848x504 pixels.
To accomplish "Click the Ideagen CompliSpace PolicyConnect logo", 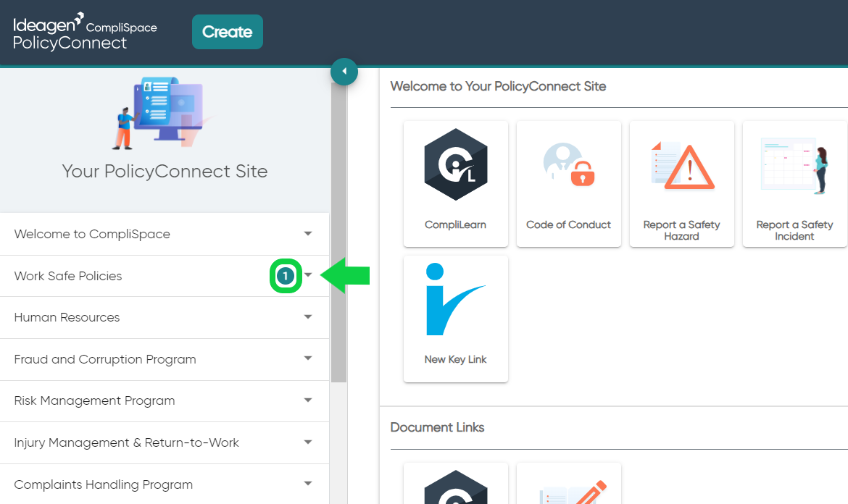I will (85, 32).
